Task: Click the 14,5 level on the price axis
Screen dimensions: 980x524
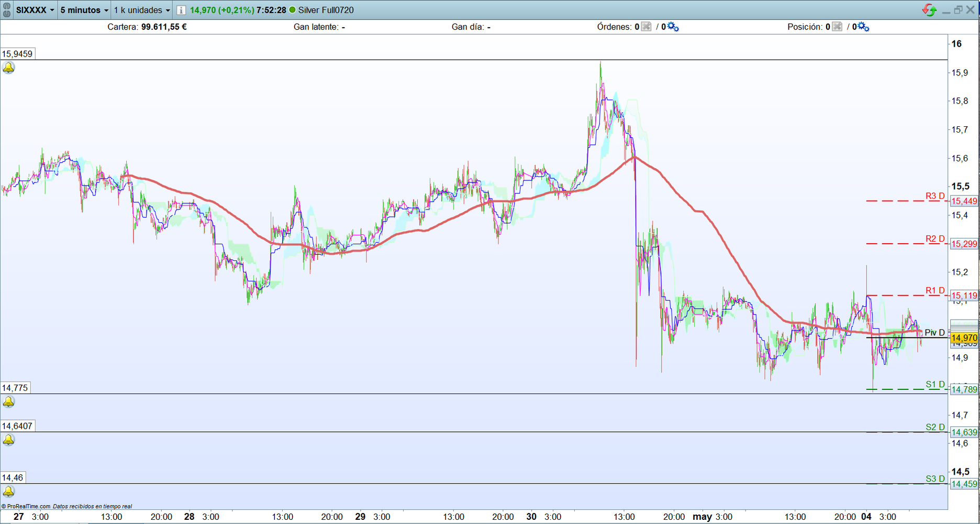Action: point(960,472)
